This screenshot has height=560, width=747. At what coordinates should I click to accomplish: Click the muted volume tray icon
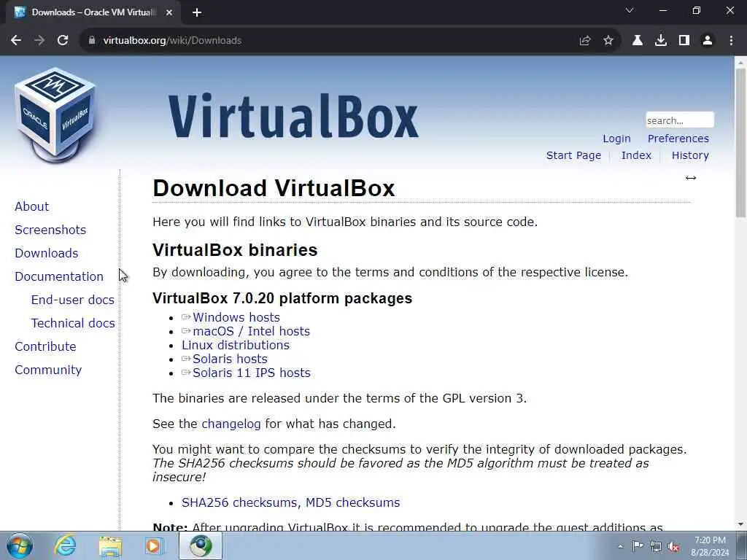pos(673,547)
